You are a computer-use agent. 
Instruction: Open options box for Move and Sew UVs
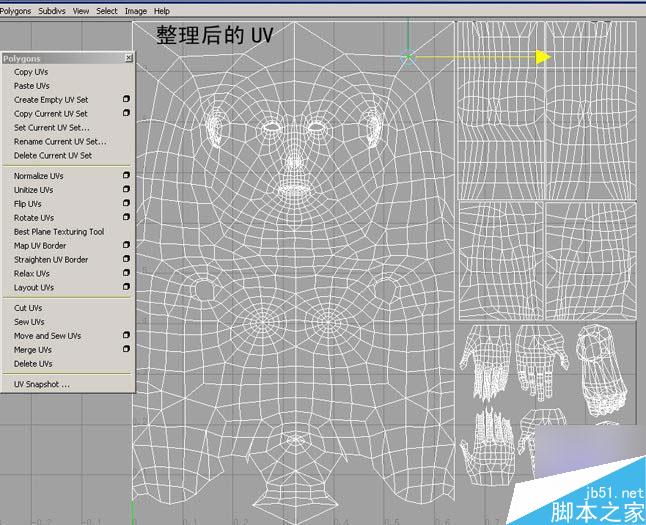point(126,335)
